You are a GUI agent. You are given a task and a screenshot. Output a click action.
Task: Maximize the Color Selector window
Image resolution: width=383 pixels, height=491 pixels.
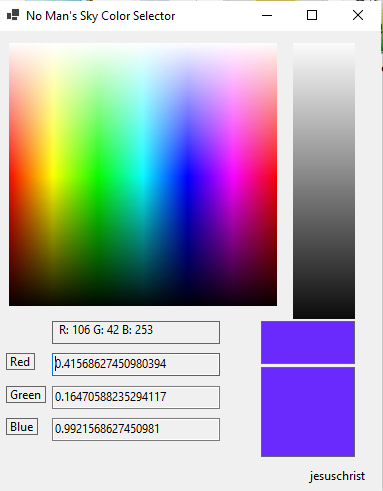coord(312,15)
